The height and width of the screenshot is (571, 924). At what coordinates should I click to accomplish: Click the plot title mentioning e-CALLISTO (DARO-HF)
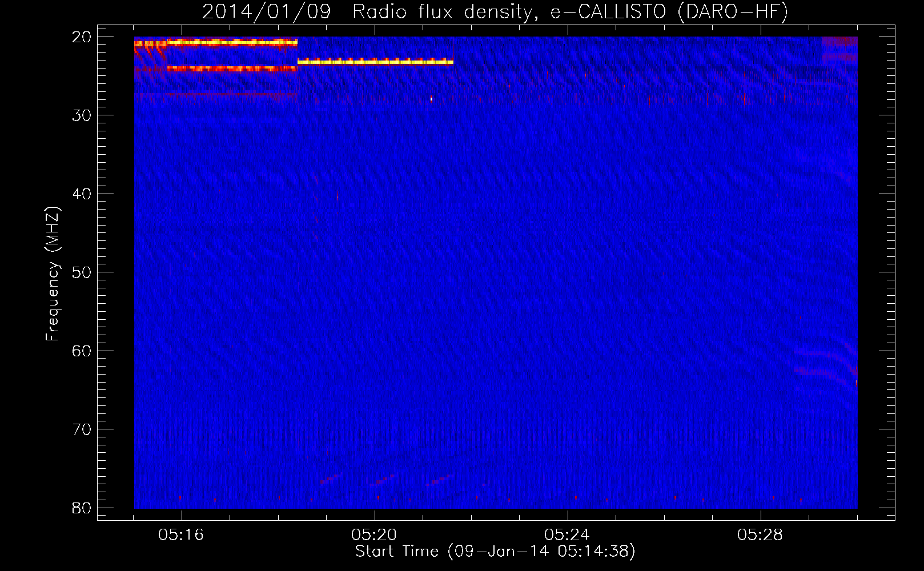(495, 11)
